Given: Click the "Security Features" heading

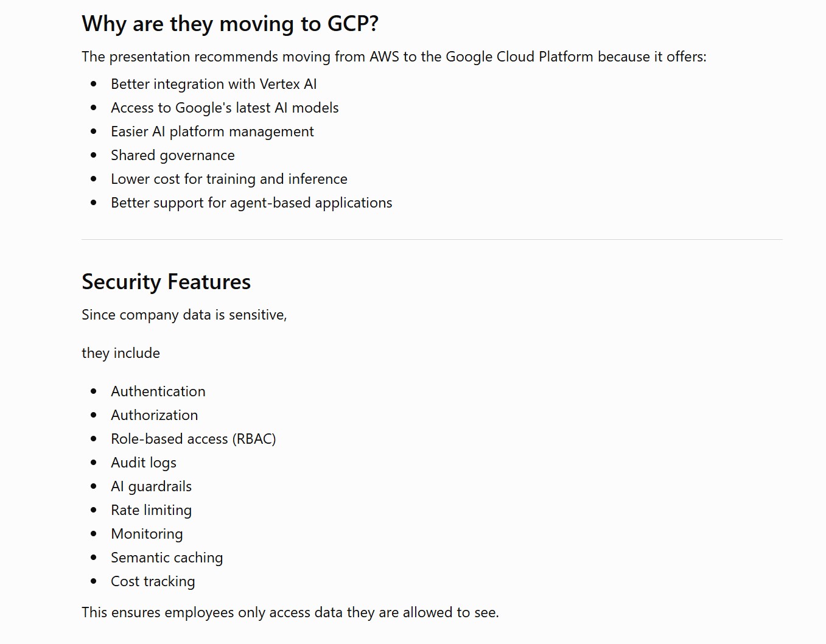Looking at the screenshot, I should coord(166,282).
